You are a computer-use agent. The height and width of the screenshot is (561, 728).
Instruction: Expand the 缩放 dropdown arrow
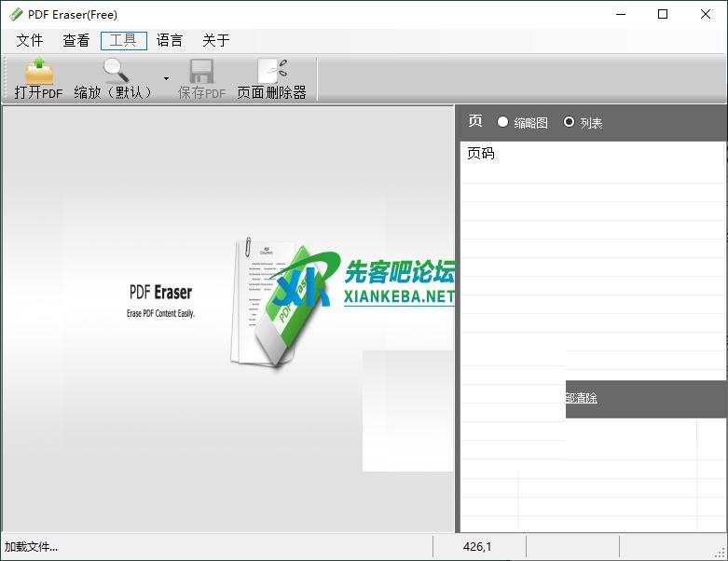click(x=166, y=79)
